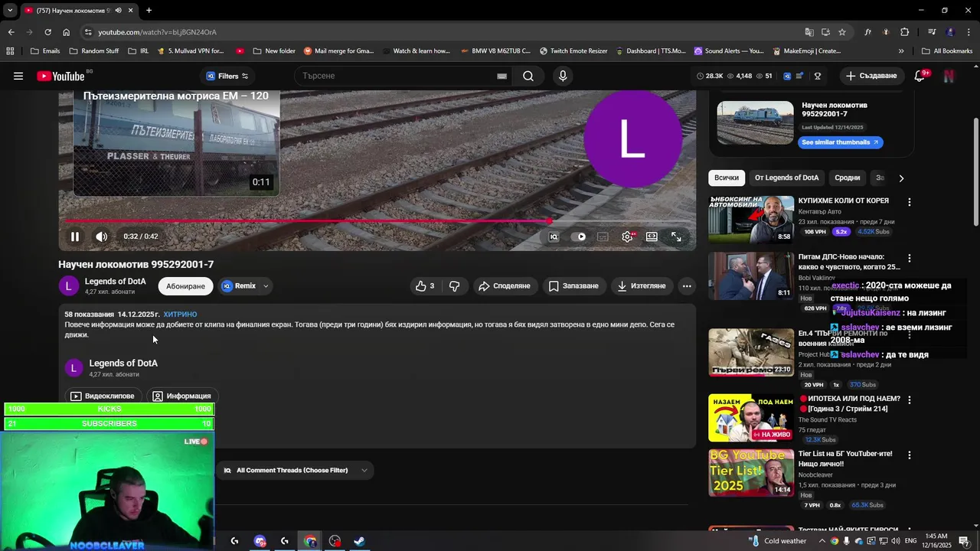Open options for КУПИХМЕ КОЛИ ОТ КОРЕЯ video
980x551 pixels.
pyautogui.click(x=910, y=202)
